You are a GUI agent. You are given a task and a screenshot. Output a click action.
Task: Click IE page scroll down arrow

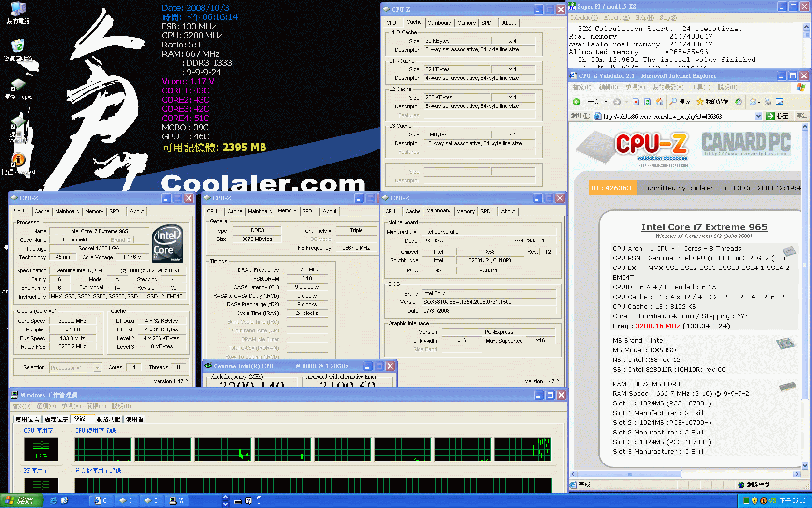point(805,466)
